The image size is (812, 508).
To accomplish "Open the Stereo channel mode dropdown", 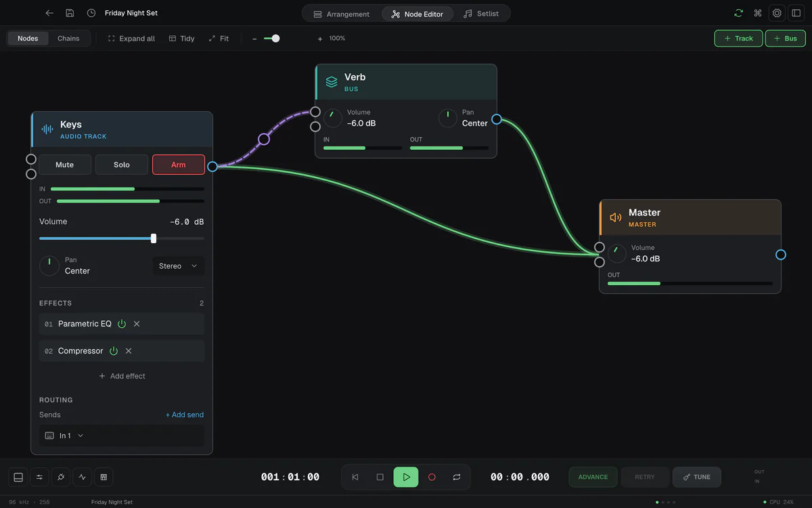I will [179, 266].
